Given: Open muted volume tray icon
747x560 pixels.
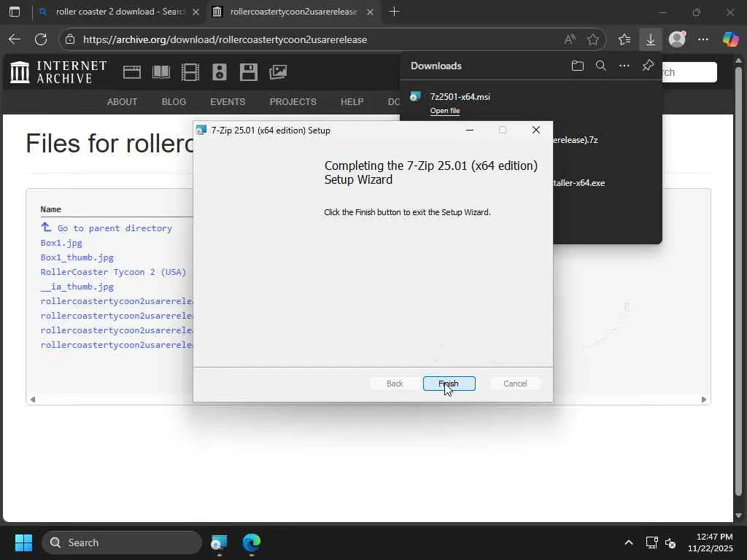Looking at the screenshot, I should [x=670, y=542].
